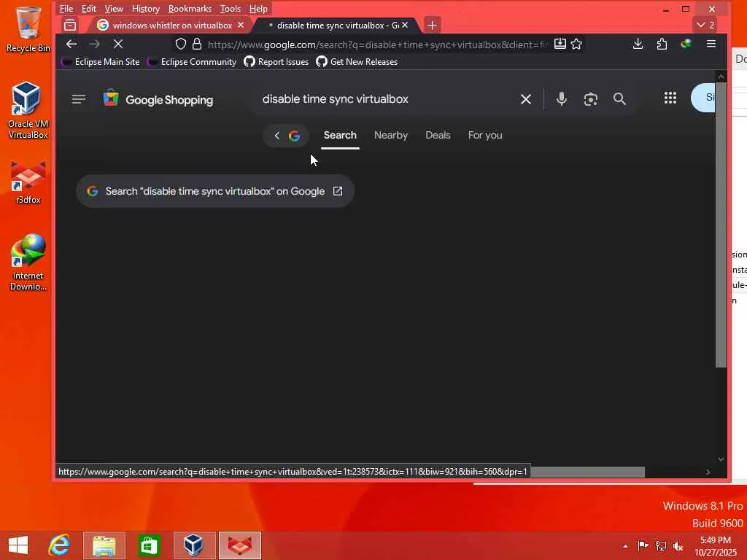The height and width of the screenshot is (560, 747).
Task: Open Windows Start button
Action: coord(18,545)
